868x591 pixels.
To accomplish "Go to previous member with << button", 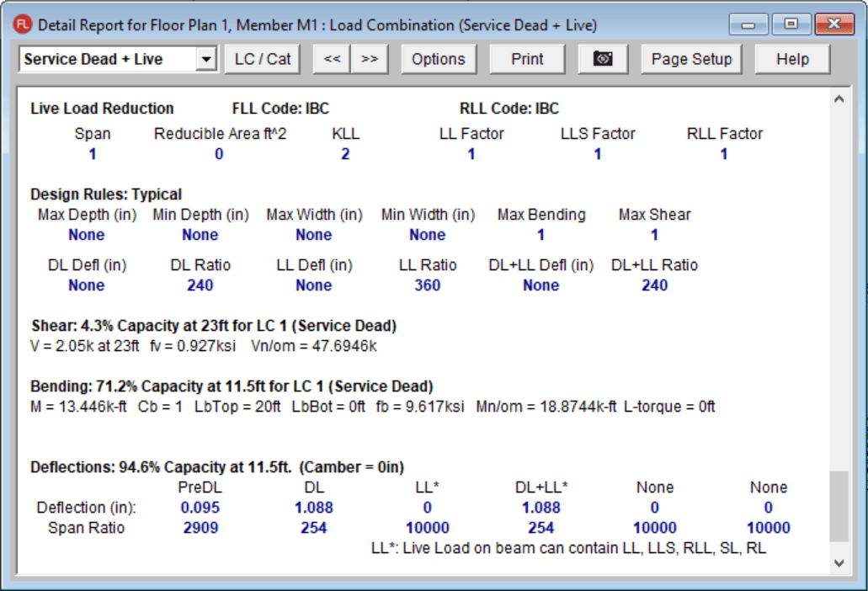I will tap(332, 59).
